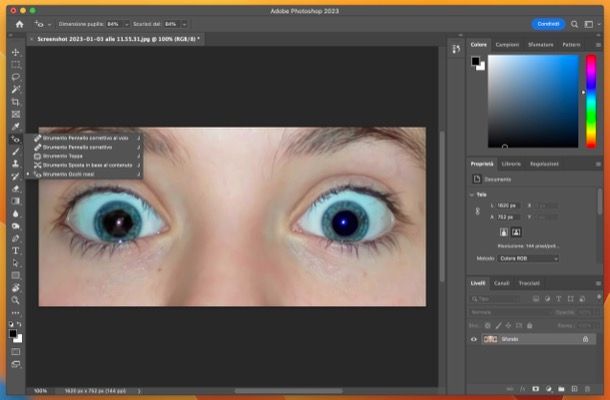Select the Hand tool
Viewport: 610px width, 400px height.
pyautogui.click(x=15, y=287)
